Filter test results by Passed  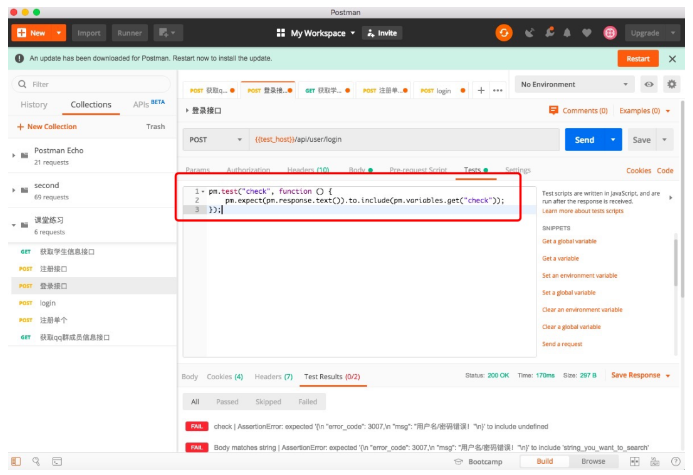(227, 402)
